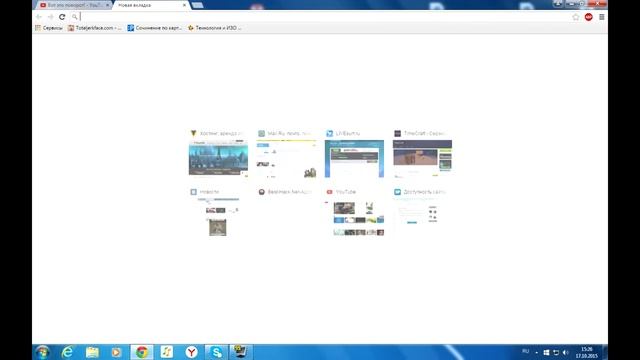The image size is (640, 360).
Task: Open the red AdBlock extension icon
Action: click(589, 17)
